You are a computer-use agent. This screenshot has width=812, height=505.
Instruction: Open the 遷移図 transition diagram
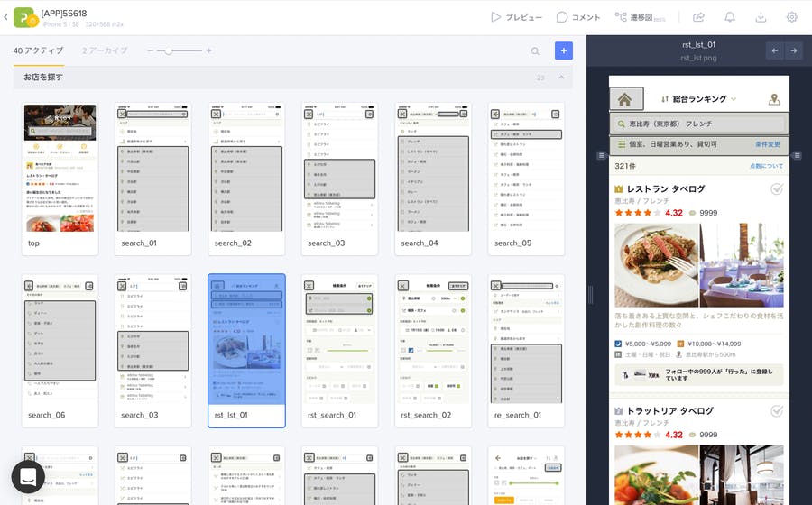pyautogui.click(x=640, y=17)
